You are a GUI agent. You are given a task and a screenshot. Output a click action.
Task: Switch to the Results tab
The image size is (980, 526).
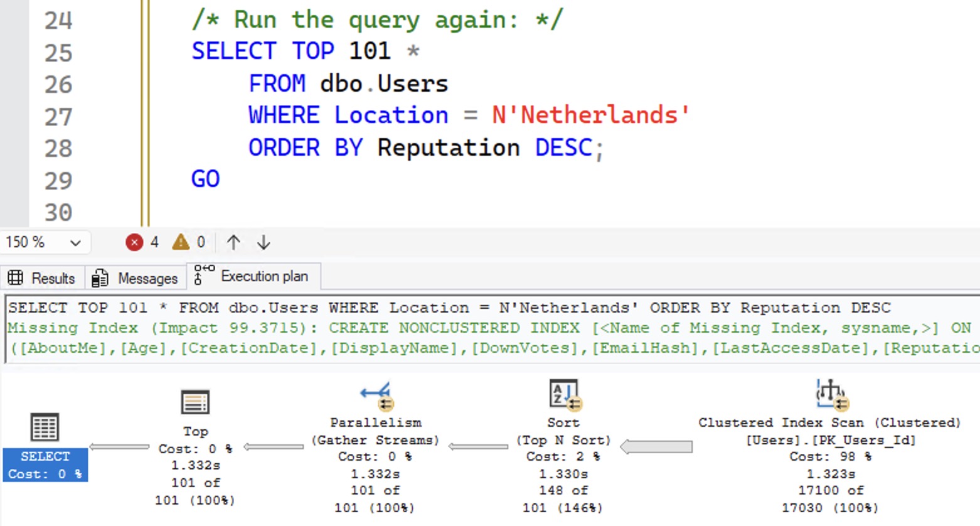tap(41, 278)
